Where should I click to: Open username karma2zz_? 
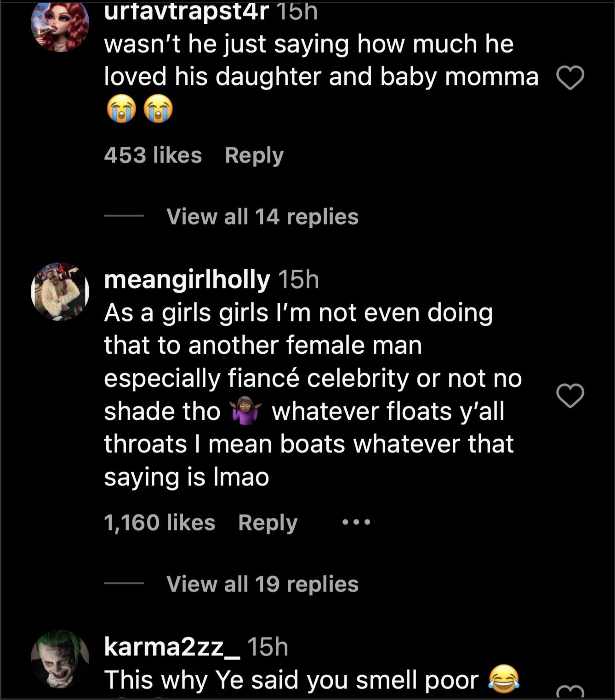[x=172, y=647]
